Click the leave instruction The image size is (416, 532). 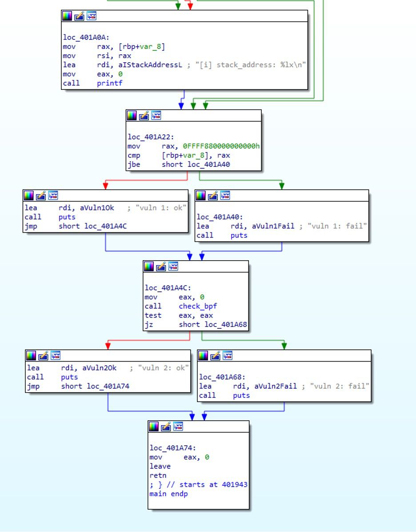pyautogui.click(x=160, y=467)
